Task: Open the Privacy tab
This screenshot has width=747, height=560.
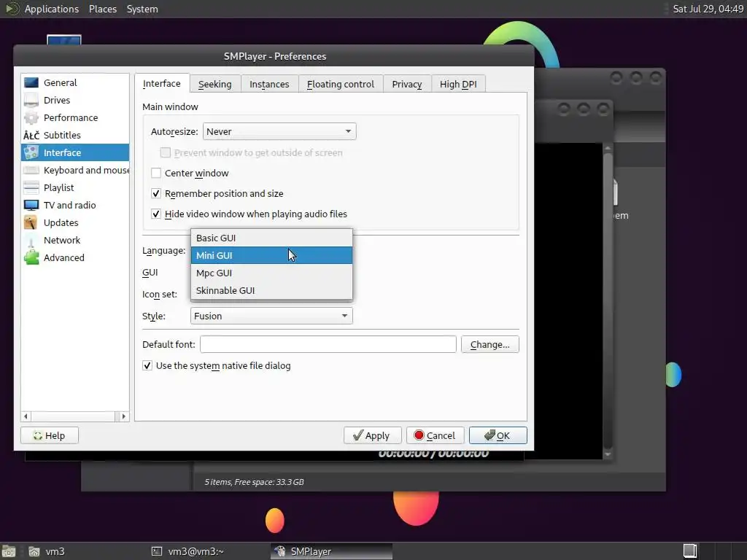Action: [x=407, y=85]
